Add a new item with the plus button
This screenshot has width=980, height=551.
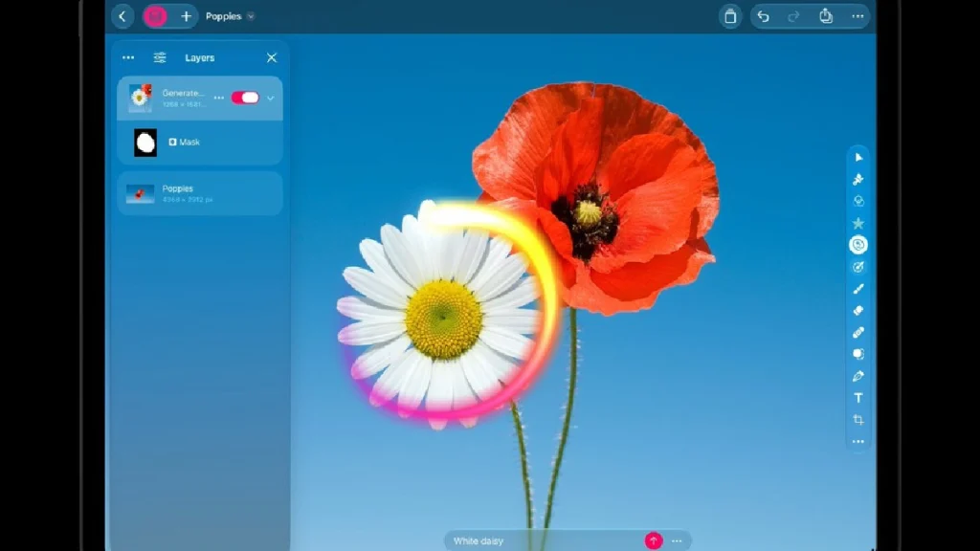click(x=187, y=17)
